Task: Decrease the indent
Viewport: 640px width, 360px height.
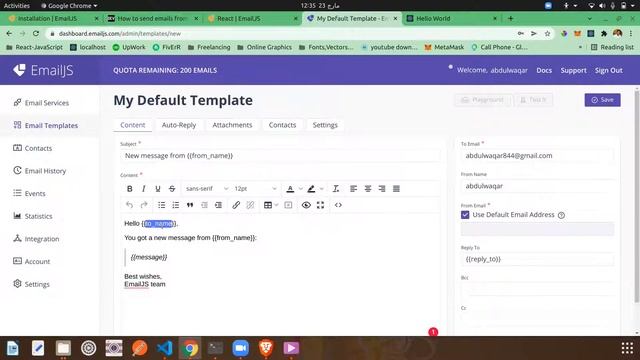Action: click(204, 205)
